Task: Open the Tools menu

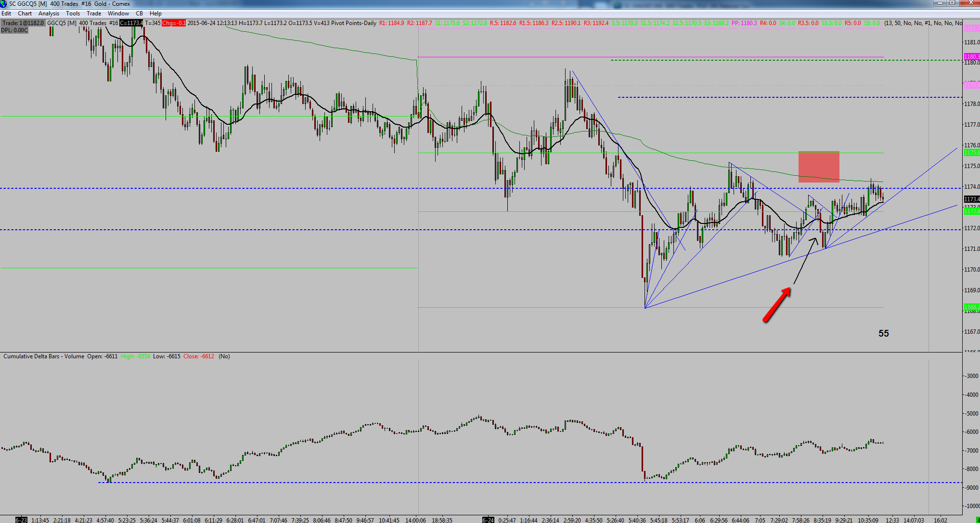Action: point(73,13)
